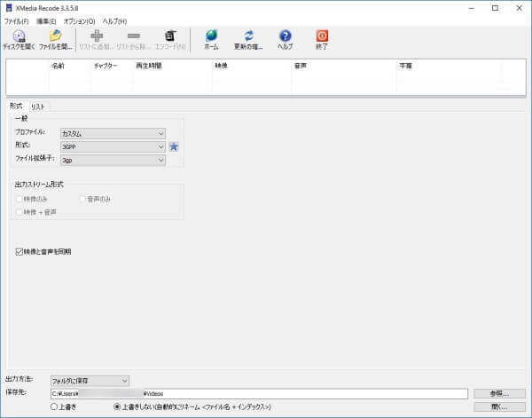Click the blue star favorite icon beside 形式
The image size is (532, 418).
(x=175, y=146)
